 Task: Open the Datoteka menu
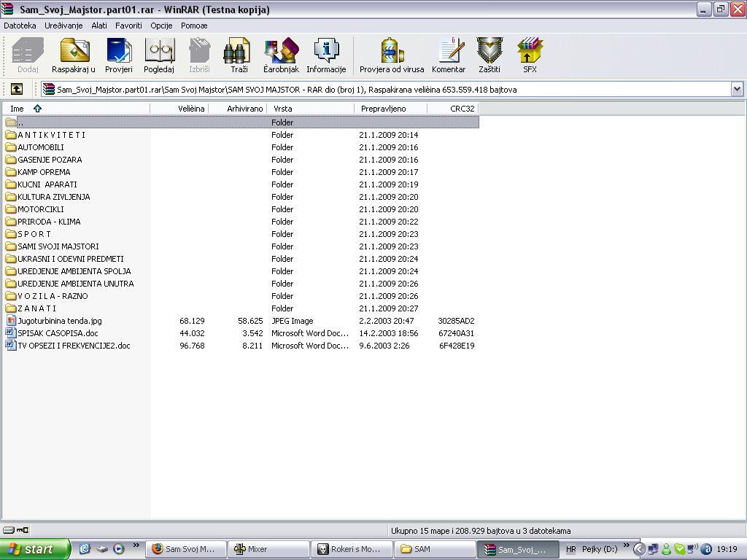tap(20, 26)
